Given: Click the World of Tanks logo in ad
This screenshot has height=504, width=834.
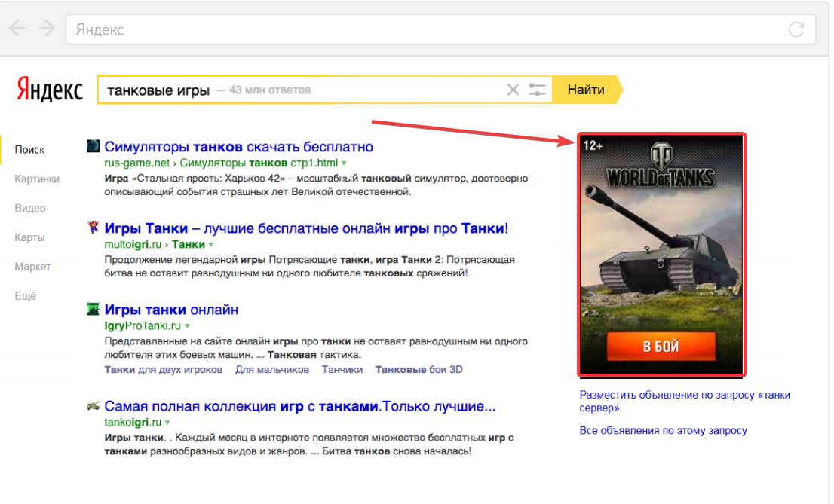Looking at the screenshot, I should pos(661,165).
